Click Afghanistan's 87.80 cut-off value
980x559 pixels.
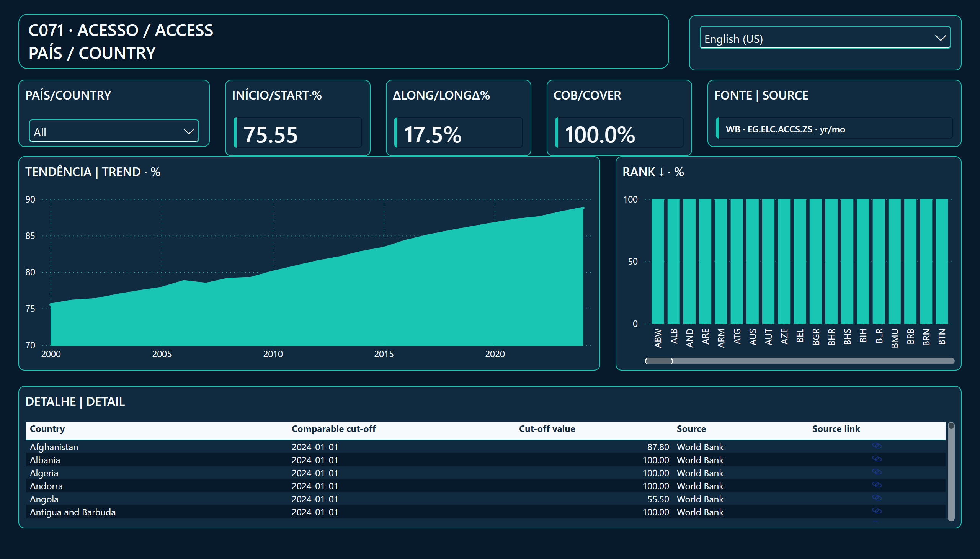coord(658,447)
